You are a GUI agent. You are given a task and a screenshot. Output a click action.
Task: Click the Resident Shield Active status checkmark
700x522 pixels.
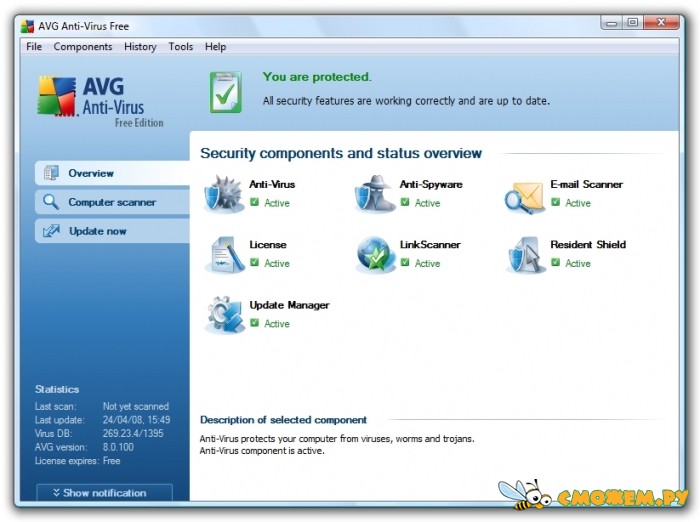[555, 263]
